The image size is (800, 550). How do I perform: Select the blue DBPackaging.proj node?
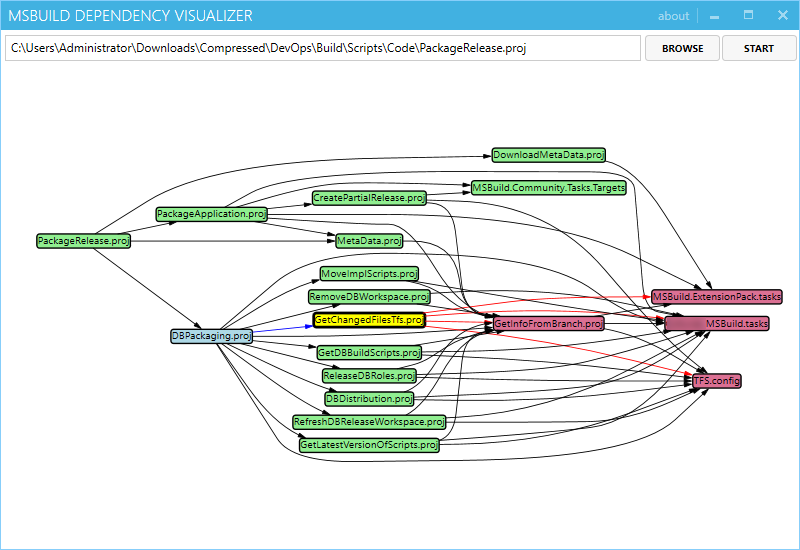(211, 336)
